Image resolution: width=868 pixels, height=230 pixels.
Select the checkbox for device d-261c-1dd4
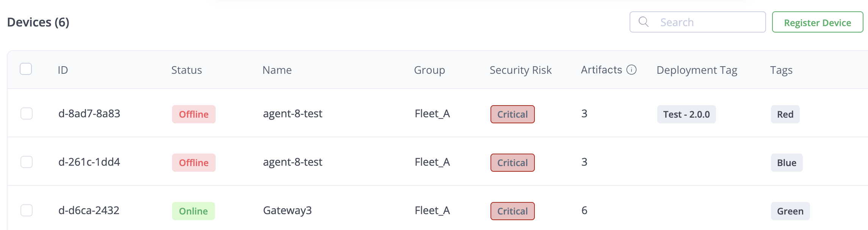click(27, 162)
